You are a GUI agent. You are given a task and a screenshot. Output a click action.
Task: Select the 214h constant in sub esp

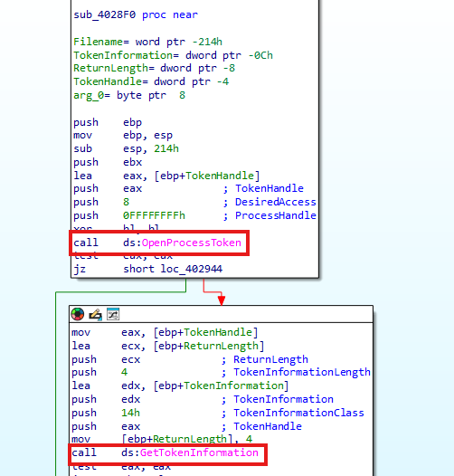click(x=166, y=148)
